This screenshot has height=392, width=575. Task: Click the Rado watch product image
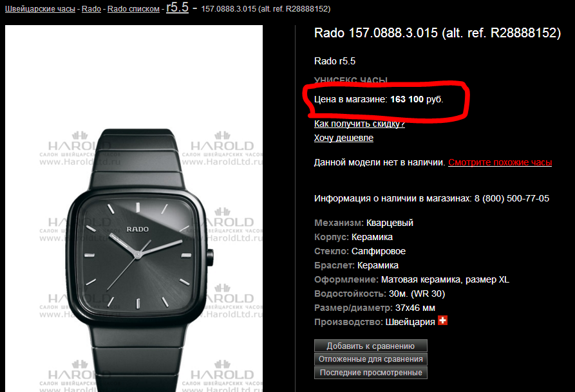[x=134, y=209]
